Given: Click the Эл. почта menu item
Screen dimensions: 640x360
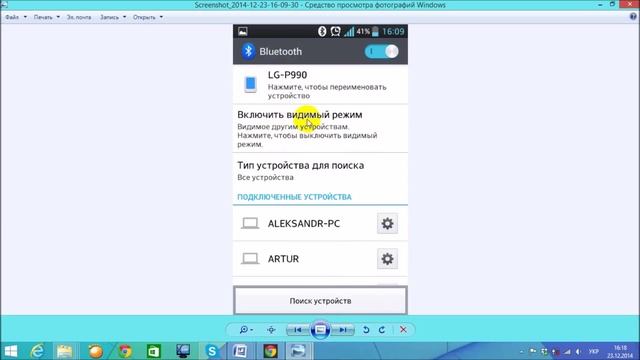Looking at the screenshot, I should point(79,17).
